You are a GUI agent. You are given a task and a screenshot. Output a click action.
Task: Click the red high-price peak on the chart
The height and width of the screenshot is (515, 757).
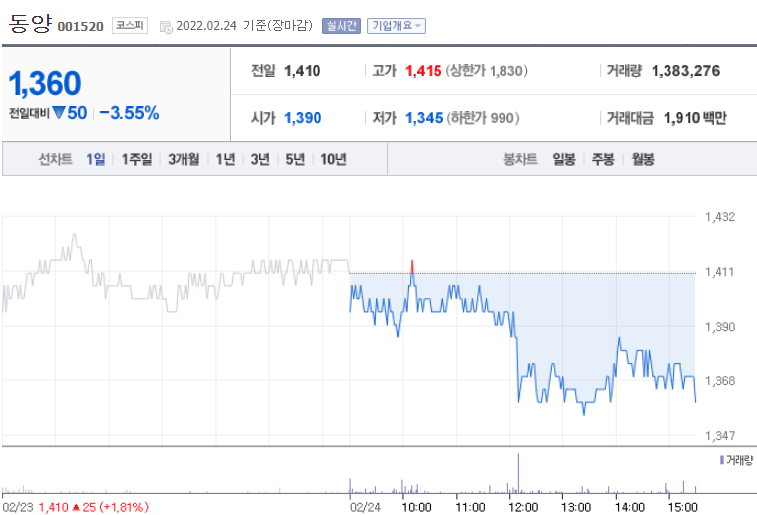412,266
